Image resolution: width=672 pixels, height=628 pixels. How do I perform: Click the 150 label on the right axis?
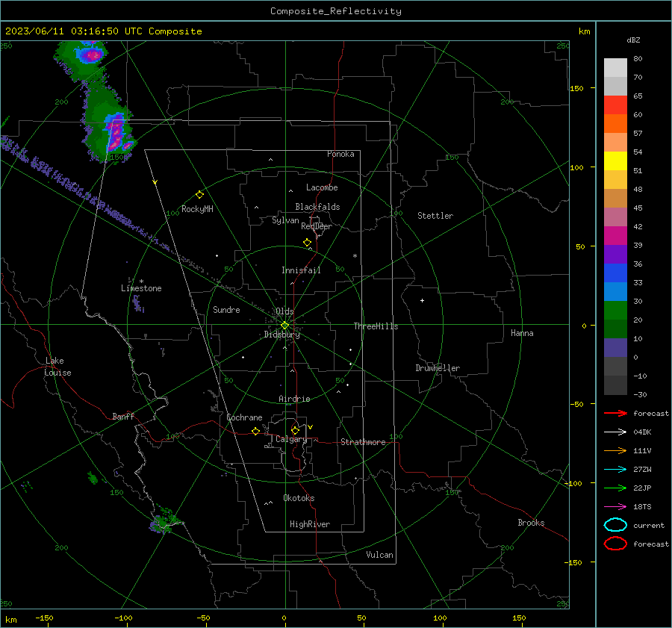point(577,88)
